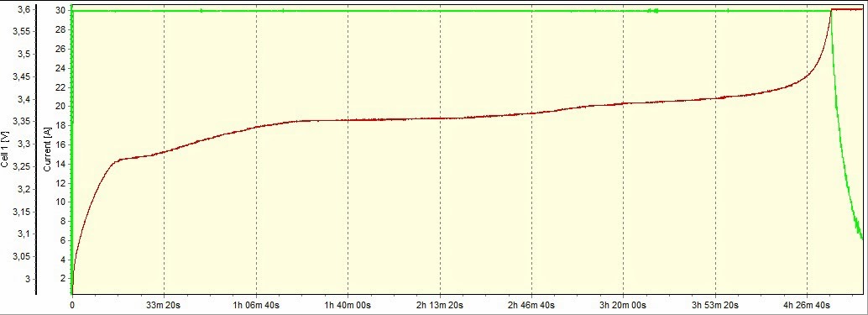868x315 pixels.
Task: Click the 3h 20m 00s time label
Action: coord(624,305)
